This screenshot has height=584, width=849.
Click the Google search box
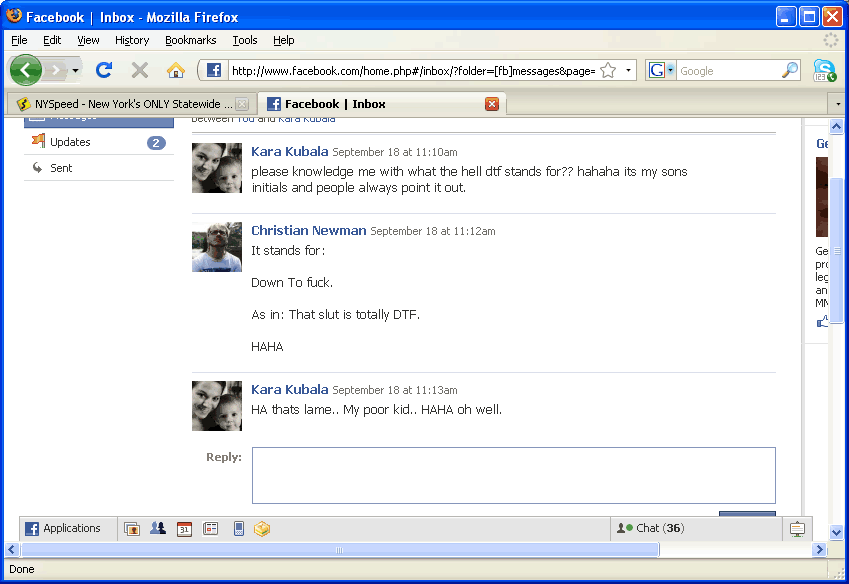729,71
